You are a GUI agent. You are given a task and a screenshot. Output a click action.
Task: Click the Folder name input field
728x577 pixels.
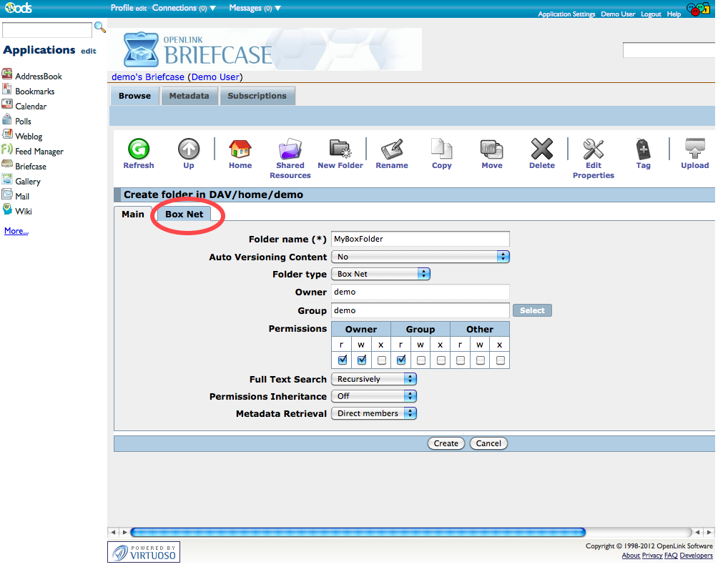pyautogui.click(x=420, y=240)
